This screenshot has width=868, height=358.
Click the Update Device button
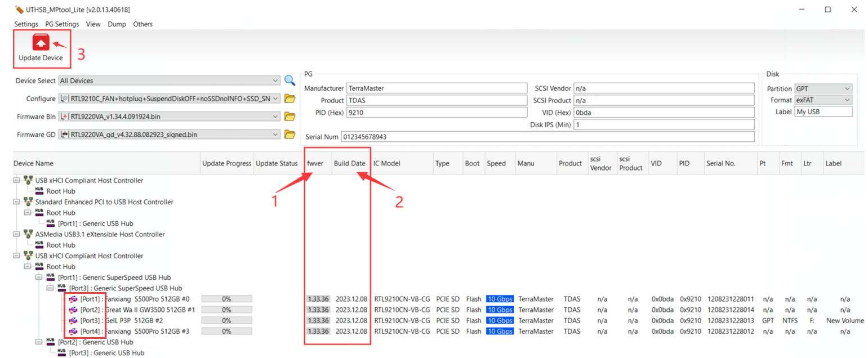point(41,47)
